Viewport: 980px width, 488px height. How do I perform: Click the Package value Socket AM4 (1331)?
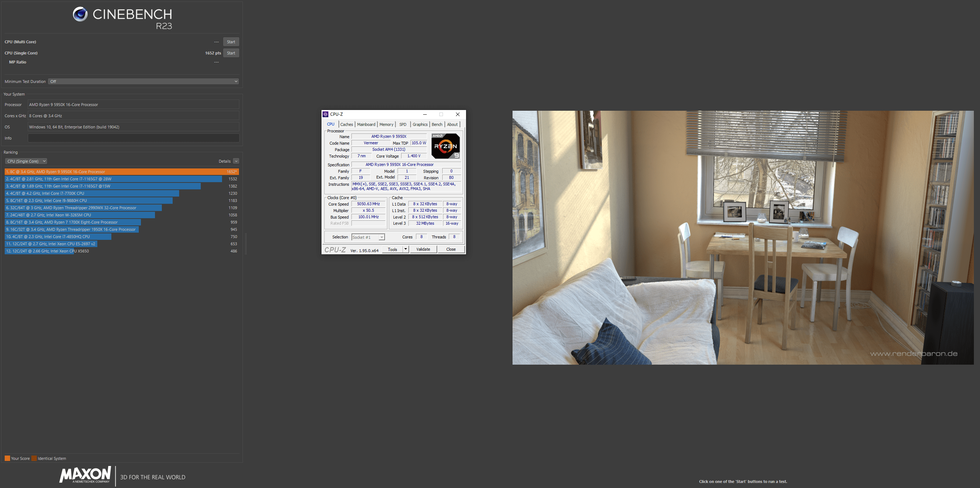pos(389,150)
